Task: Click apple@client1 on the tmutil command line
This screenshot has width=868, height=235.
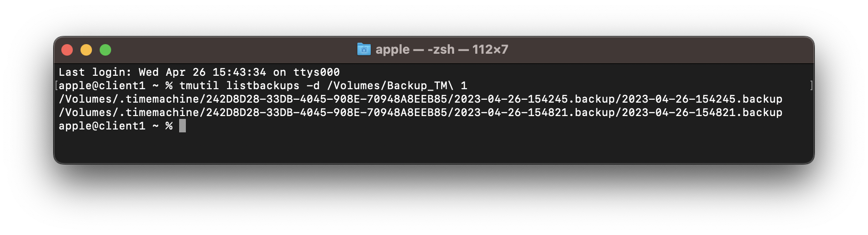Action: click(x=102, y=85)
